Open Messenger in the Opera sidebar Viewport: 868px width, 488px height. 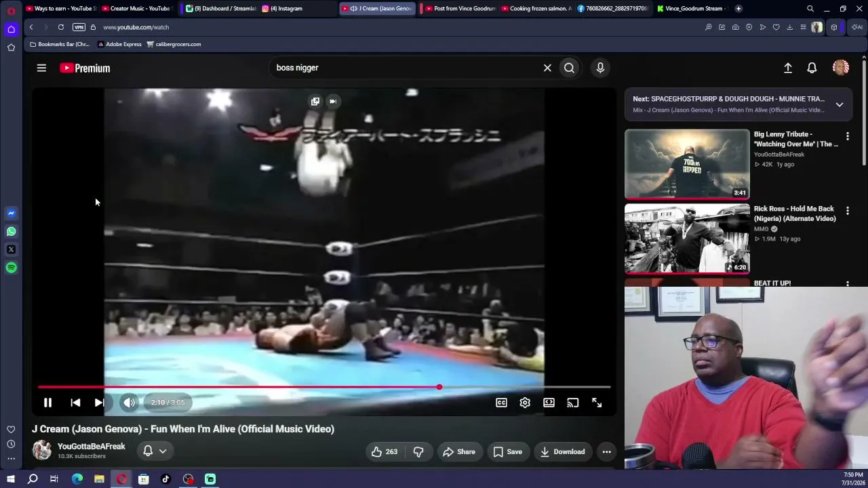coord(11,213)
